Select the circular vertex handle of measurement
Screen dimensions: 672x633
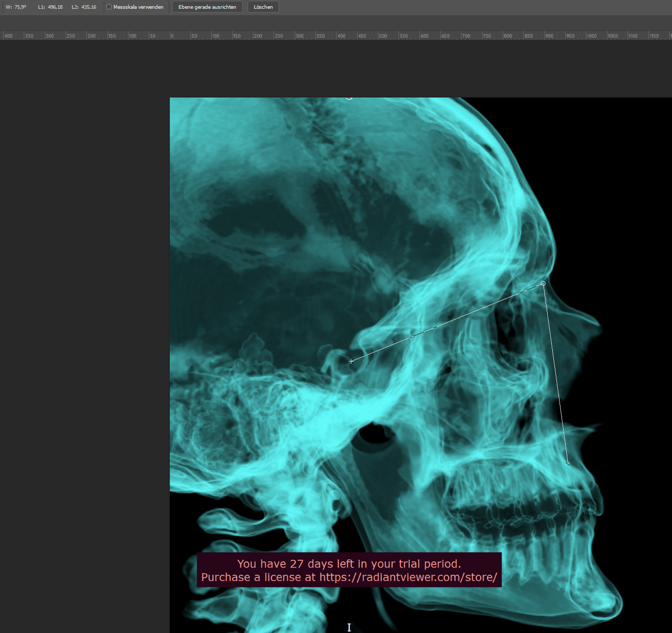pos(543,284)
